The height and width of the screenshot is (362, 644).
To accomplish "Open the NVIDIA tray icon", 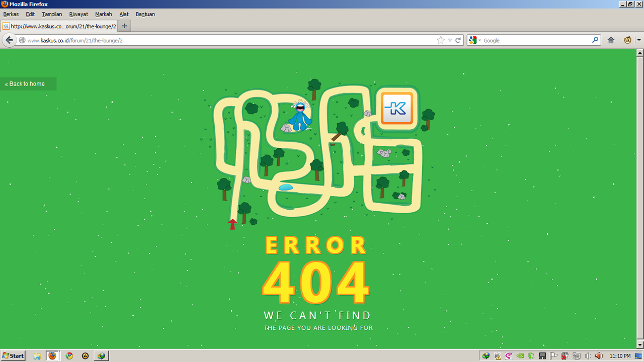I will click(520, 356).
